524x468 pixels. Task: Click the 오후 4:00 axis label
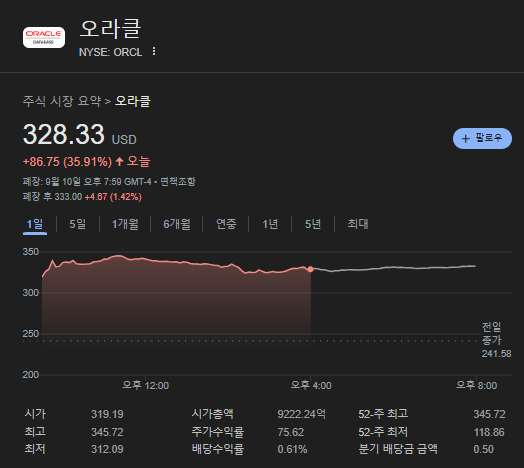311,385
